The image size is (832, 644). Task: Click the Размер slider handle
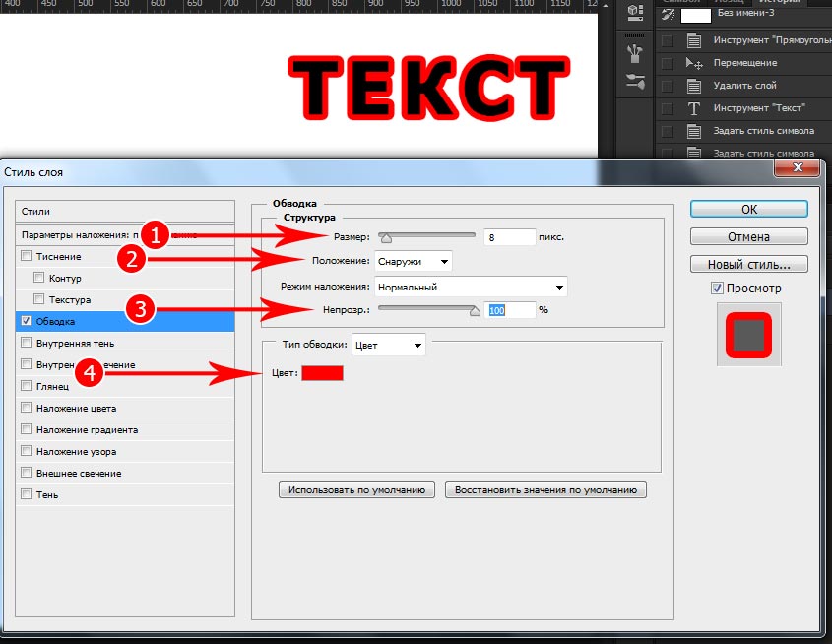click(x=386, y=238)
